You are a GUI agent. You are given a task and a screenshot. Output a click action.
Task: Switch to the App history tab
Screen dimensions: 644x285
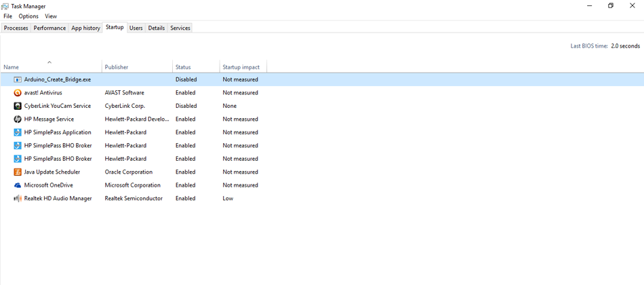coord(85,28)
